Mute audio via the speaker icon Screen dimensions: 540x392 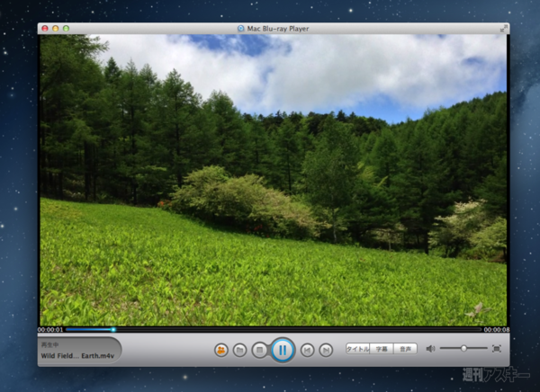pos(430,349)
